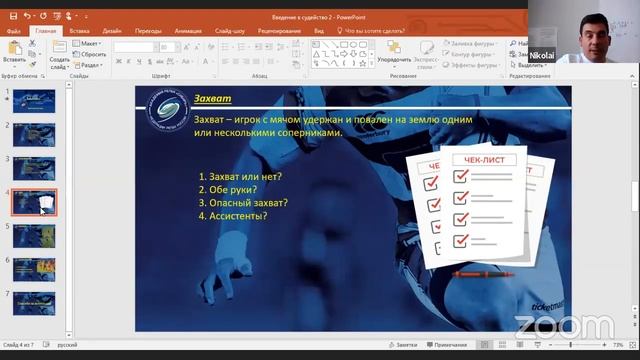
Task: Toggle the Примечания comments pane
Action: [x=447, y=345]
